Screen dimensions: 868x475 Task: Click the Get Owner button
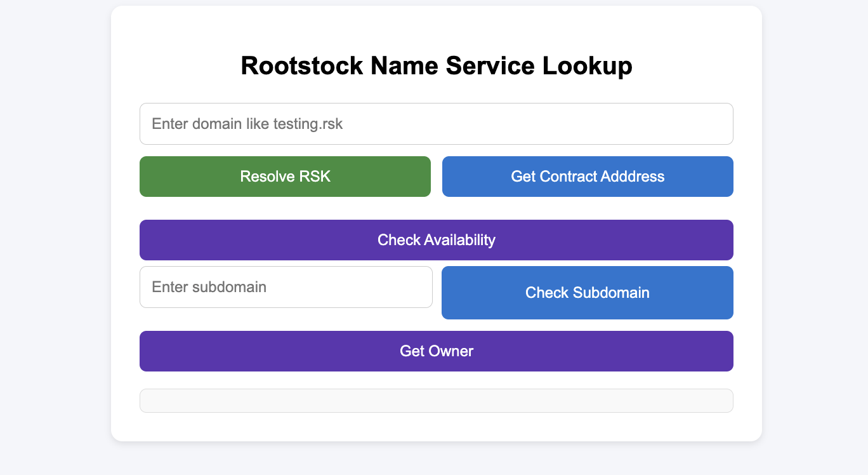436,351
